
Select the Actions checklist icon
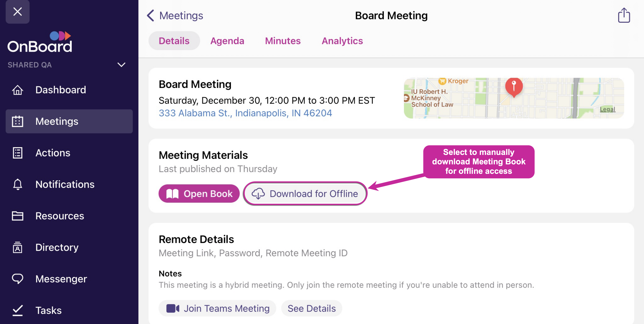[17, 153]
